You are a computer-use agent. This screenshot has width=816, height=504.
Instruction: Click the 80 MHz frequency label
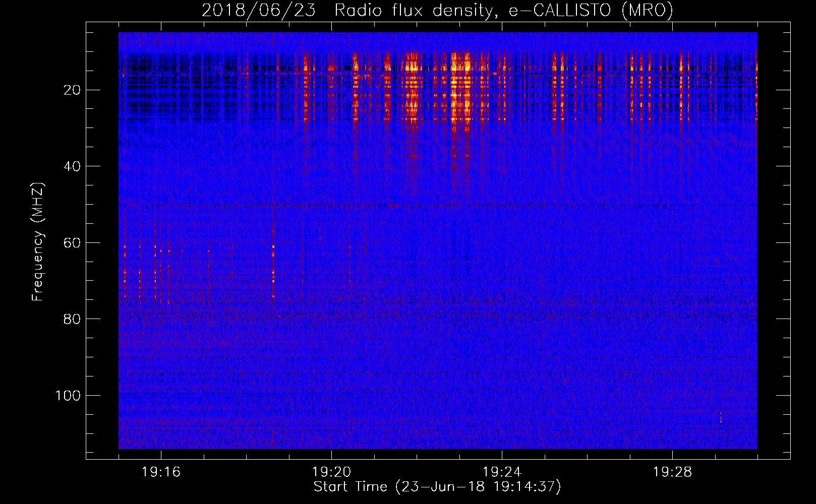click(x=73, y=319)
